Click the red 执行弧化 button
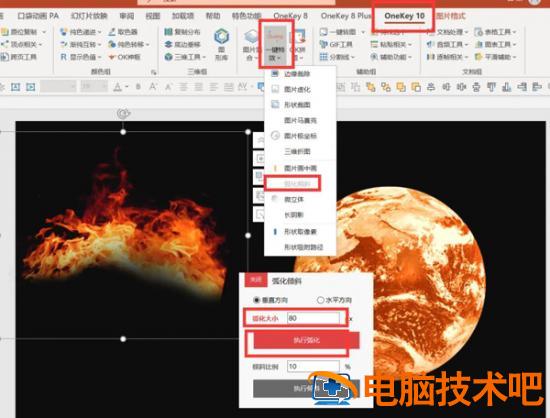Screen dimensions: 550x418 (x=307, y=340)
